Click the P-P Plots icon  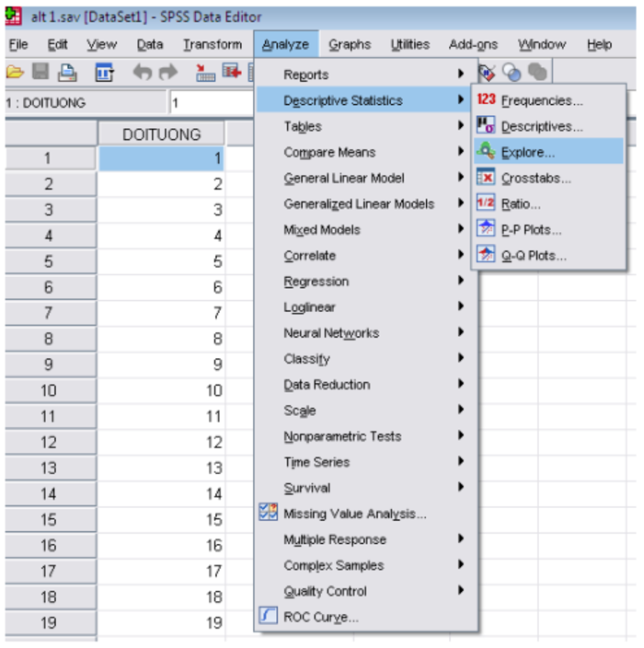(x=486, y=228)
